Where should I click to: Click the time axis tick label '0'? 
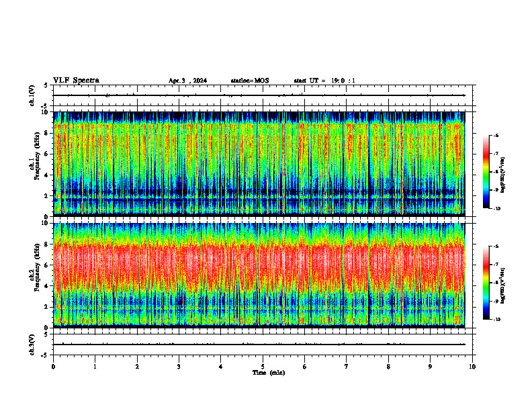tap(53, 367)
